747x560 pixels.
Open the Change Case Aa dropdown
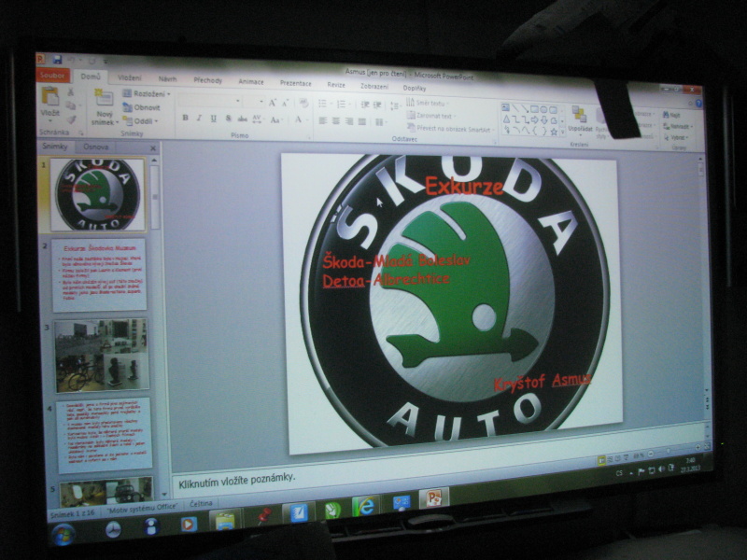[x=276, y=119]
